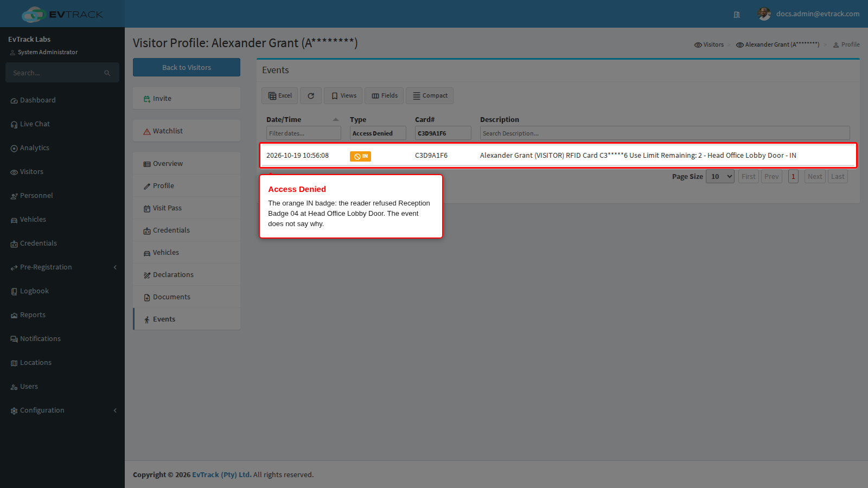Go to Analytics in sidebar
The width and height of the screenshot is (868, 488).
click(x=62, y=148)
